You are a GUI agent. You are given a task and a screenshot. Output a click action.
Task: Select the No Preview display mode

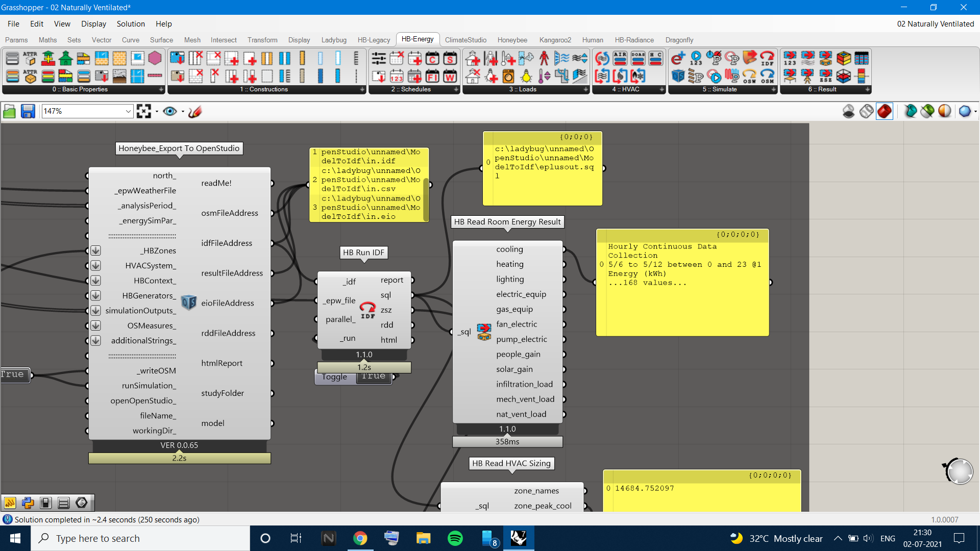(x=848, y=111)
